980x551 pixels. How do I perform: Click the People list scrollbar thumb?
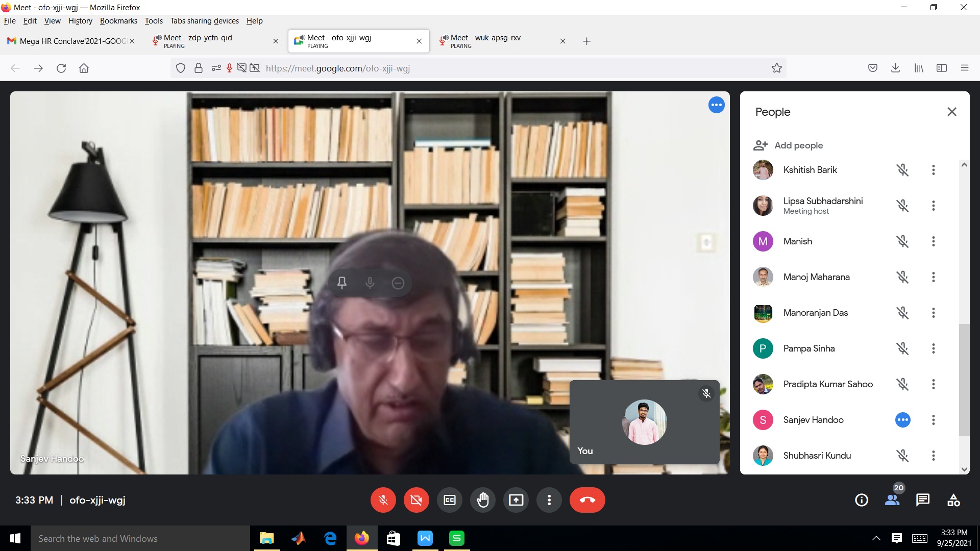(x=964, y=380)
